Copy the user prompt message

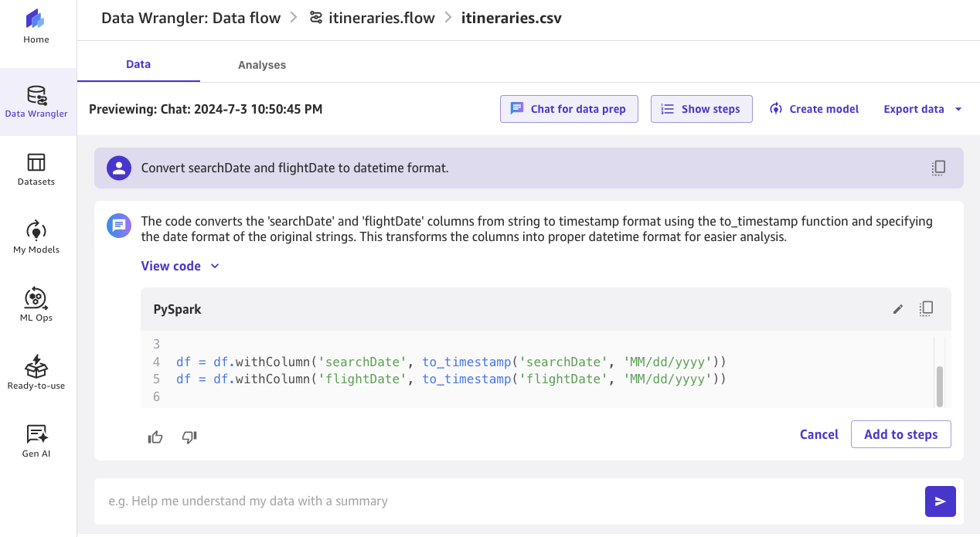(938, 168)
